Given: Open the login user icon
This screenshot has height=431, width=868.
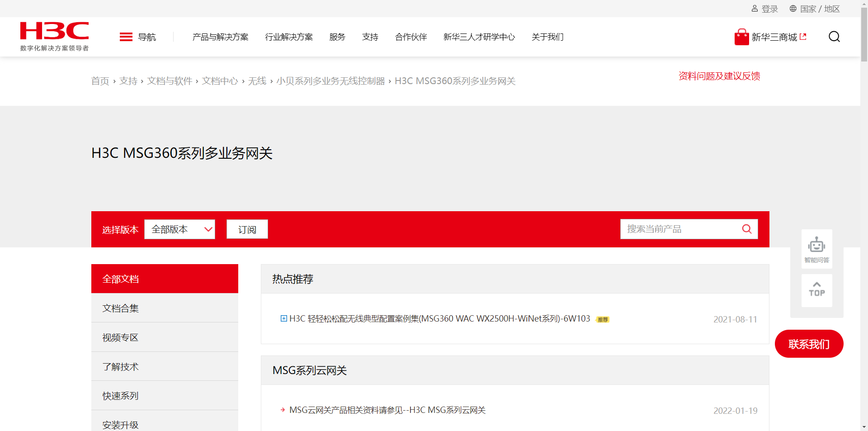Looking at the screenshot, I should 755,9.
